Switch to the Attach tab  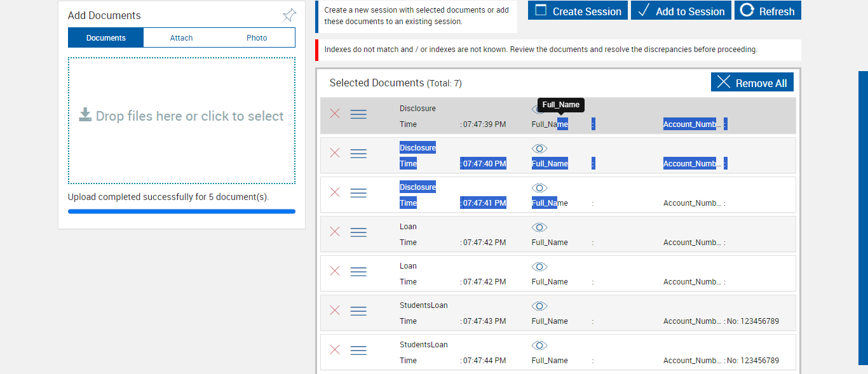click(x=181, y=38)
